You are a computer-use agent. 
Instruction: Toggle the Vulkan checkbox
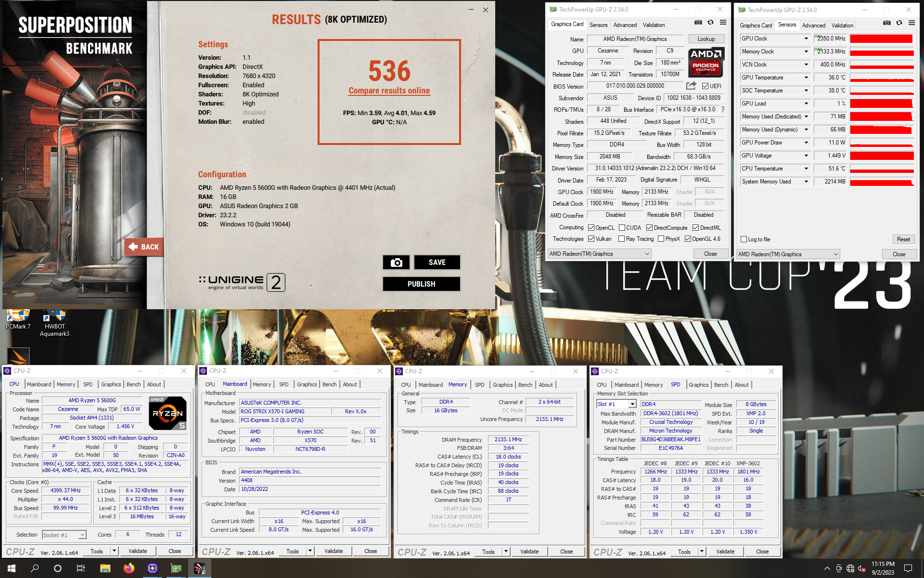[x=591, y=239]
